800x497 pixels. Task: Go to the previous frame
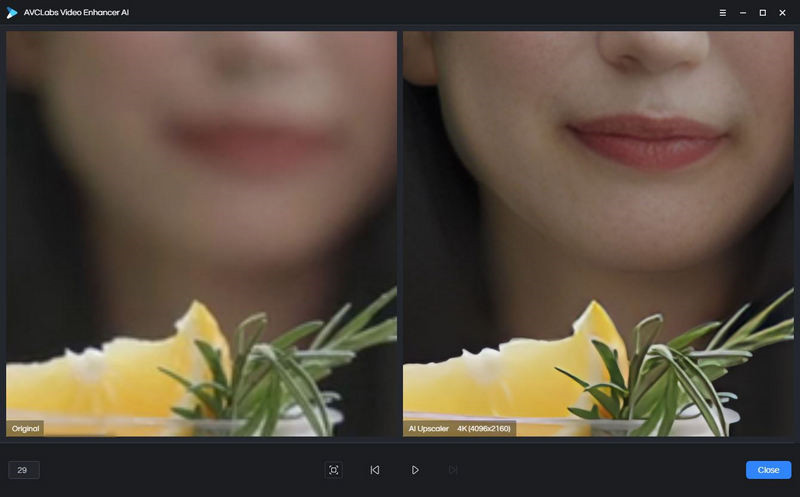click(374, 469)
